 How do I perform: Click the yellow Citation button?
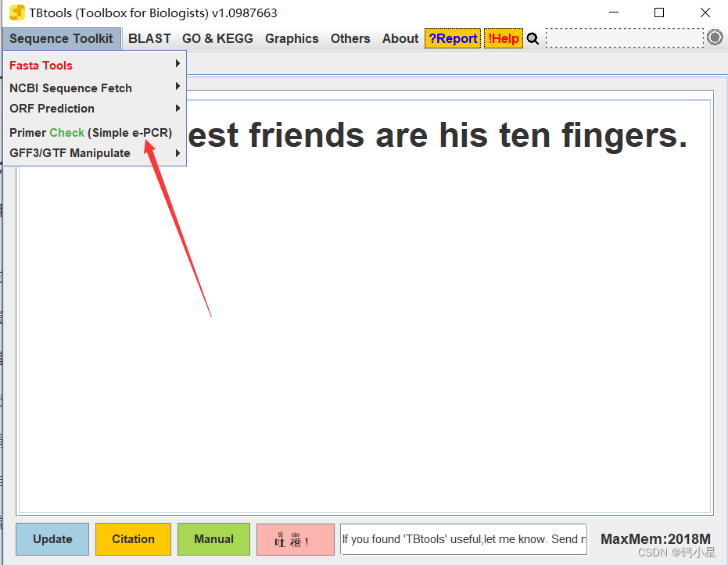133,539
